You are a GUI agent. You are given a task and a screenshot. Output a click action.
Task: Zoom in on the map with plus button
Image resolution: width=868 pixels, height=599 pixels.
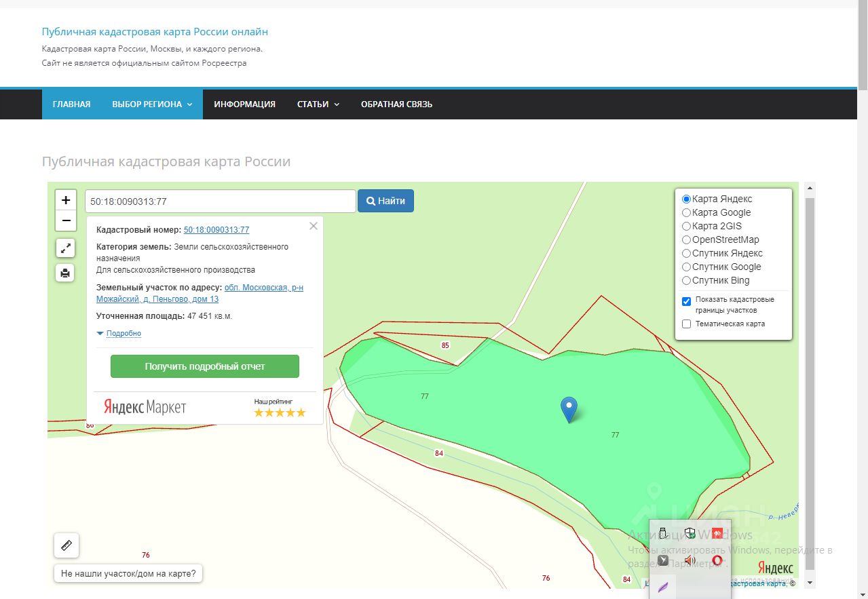tap(65, 200)
